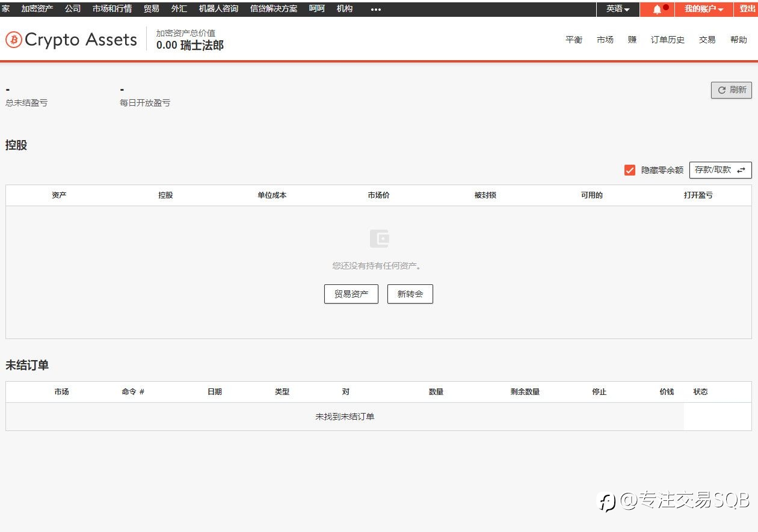Image resolution: width=758 pixels, height=532 pixels.
Task: Toggle the 隐藏零余额 checkbox
Action: [630, 170]
